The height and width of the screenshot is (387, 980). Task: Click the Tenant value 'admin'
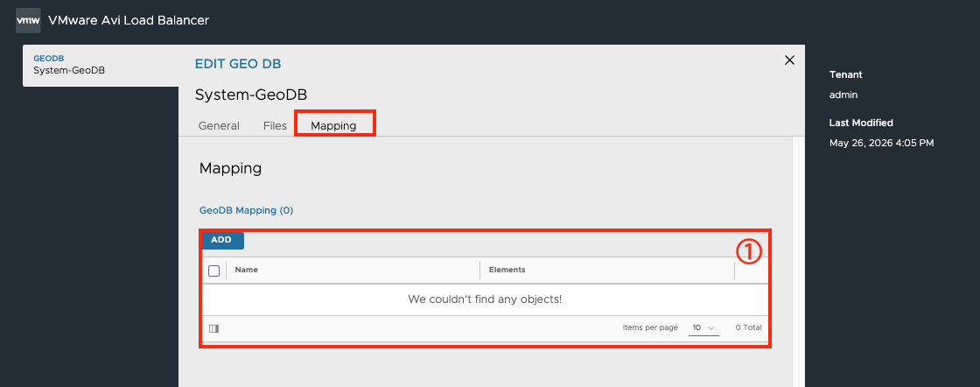[843, 95]
